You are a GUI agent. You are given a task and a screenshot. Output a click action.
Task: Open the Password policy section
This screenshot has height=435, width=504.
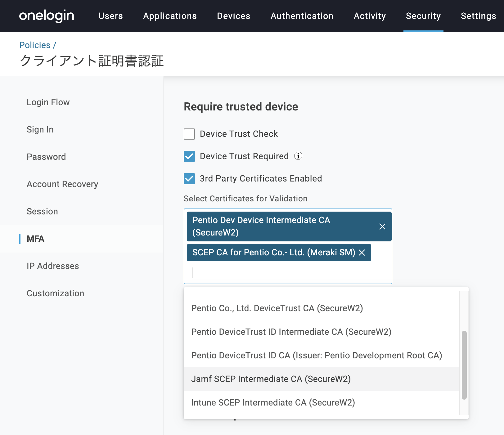pyautogui.click(x=46, y=157)
